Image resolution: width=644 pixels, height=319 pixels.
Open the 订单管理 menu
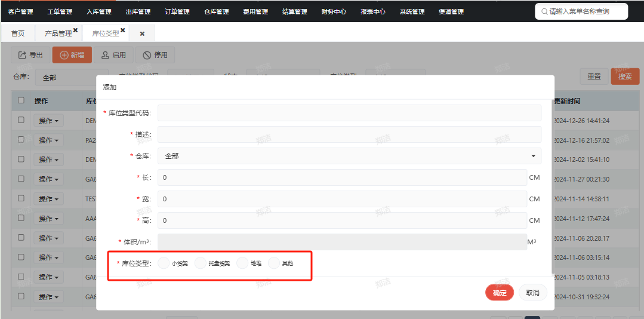pyautogui.click(x=177, y=12)
